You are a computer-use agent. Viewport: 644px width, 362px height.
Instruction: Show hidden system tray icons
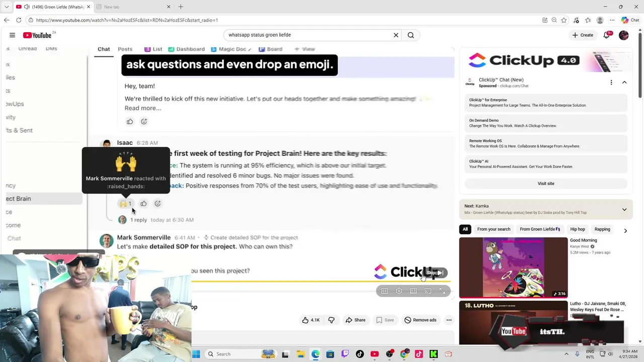[x=566, y=354]
